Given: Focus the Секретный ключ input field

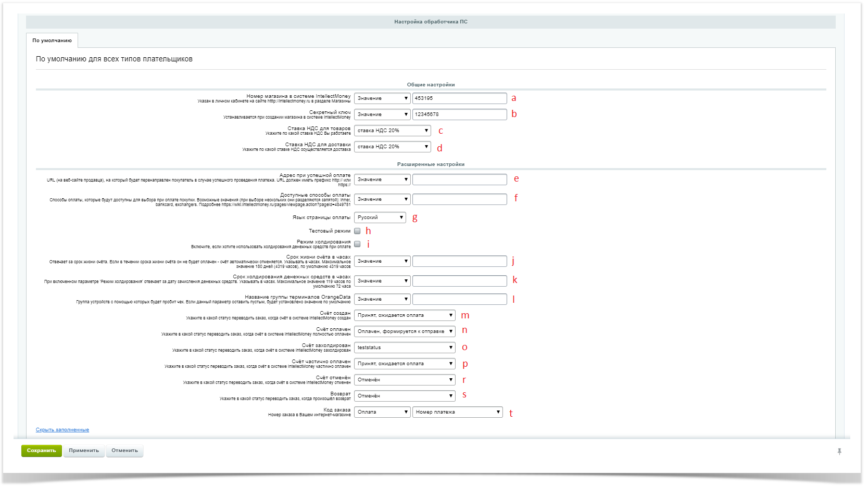Looking at the screenshot, I should [459, 114].
